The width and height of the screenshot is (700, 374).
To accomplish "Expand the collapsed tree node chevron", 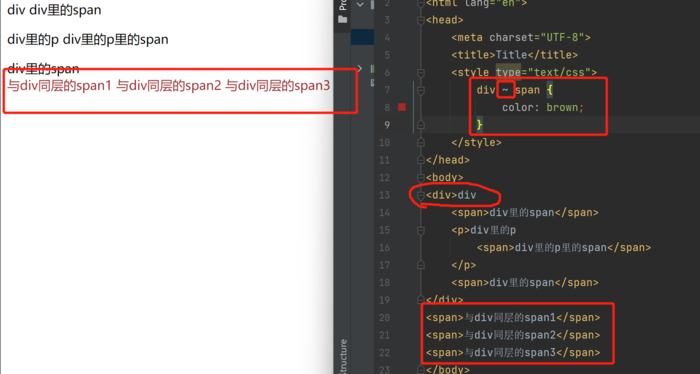I will (x=360, y=69).
